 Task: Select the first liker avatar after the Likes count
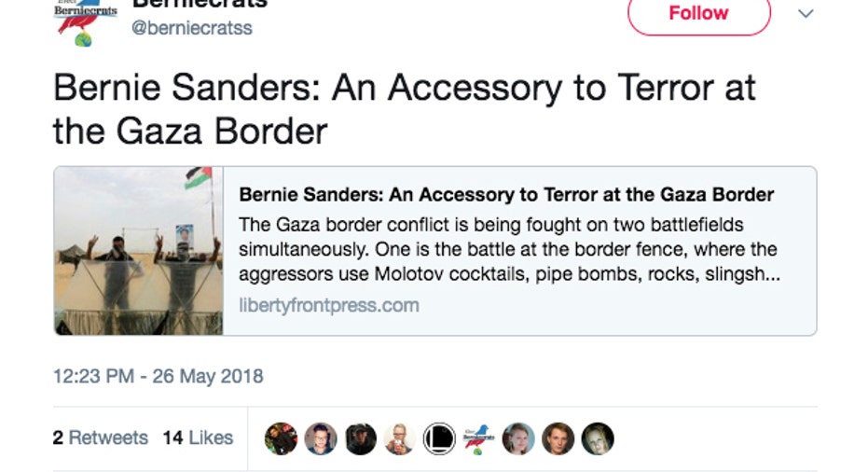pos(281,438)
